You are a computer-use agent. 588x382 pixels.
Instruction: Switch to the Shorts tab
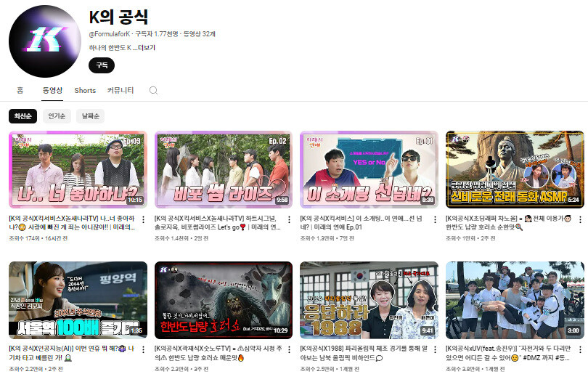85,91
